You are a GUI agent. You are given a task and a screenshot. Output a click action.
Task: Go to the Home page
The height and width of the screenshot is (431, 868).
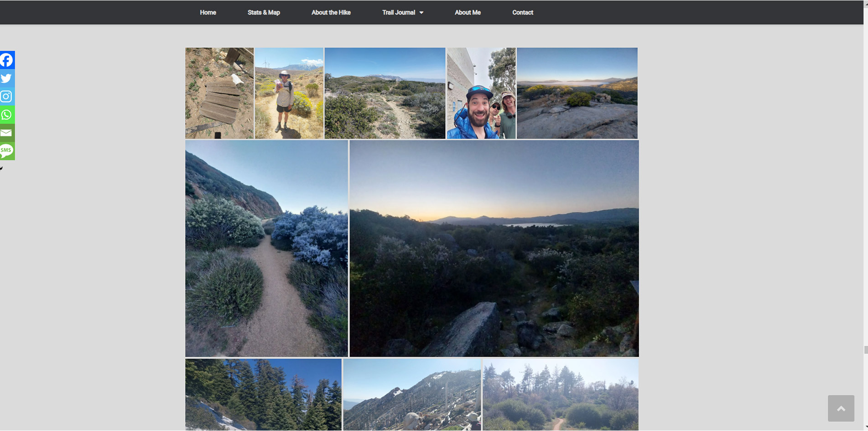click(x=208, y=13)
